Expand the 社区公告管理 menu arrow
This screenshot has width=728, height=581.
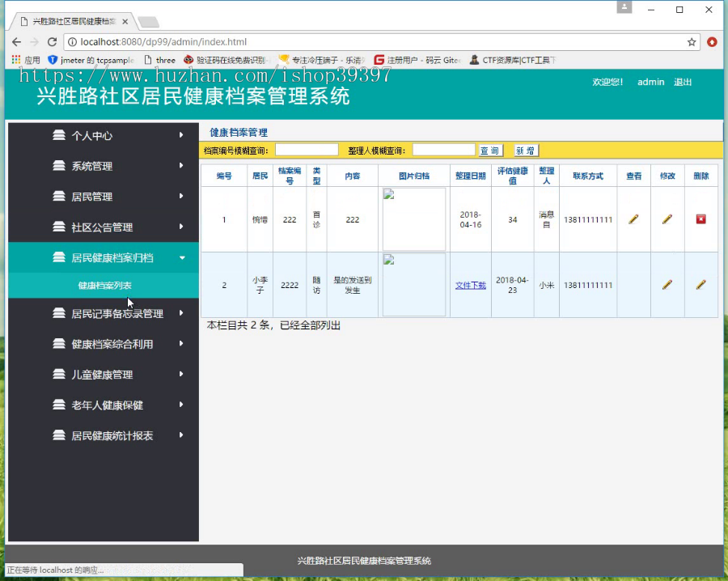[x=181, y=227]
